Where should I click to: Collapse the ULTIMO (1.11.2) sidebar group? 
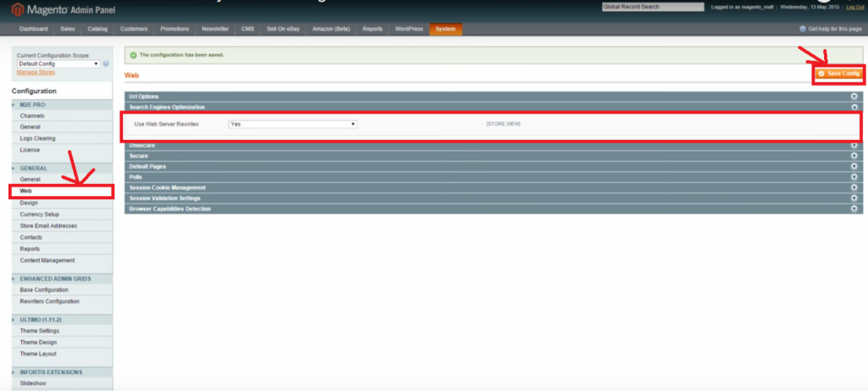(62, 320)
